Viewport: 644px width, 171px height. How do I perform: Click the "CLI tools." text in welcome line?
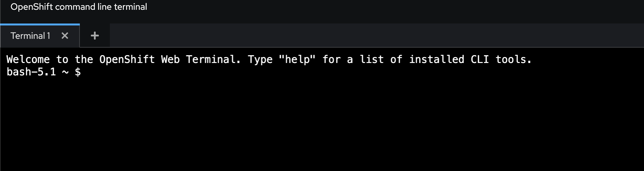[x=501, y=59]
